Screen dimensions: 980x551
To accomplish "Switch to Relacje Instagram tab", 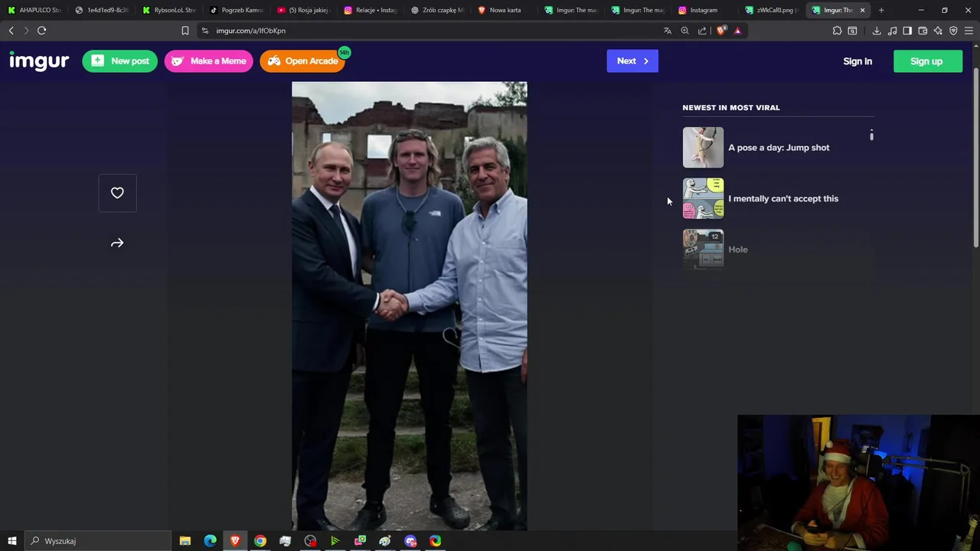I will [x=371, y=10].
